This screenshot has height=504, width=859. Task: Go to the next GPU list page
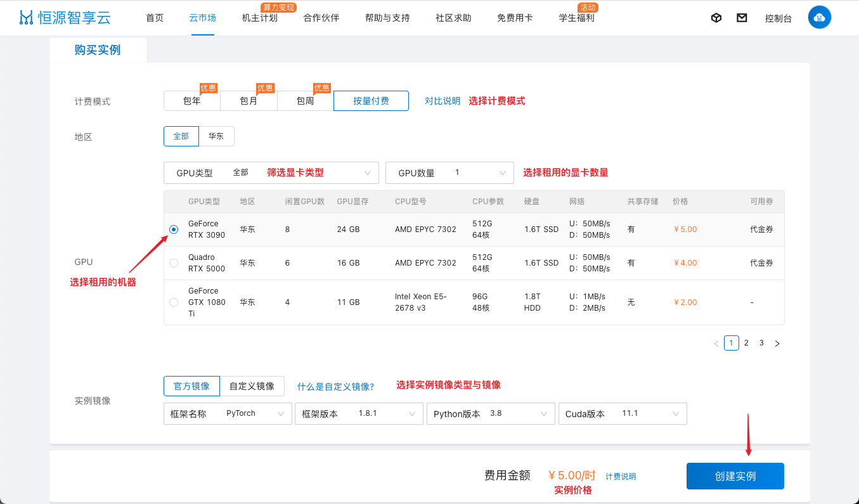pyautogui.click(x=777, y=344)
